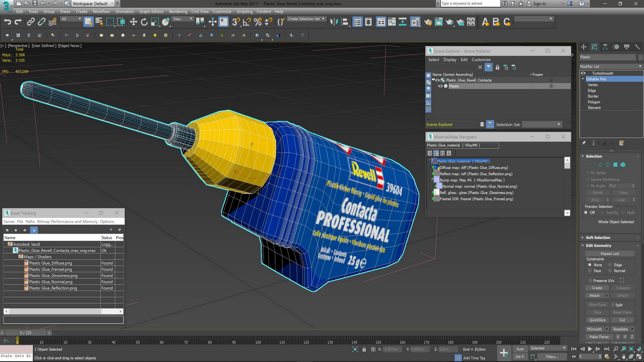644x362 pixels.
Task: Click Remove modifier trash icon under the modifier stack
Action: pos(612,143)
